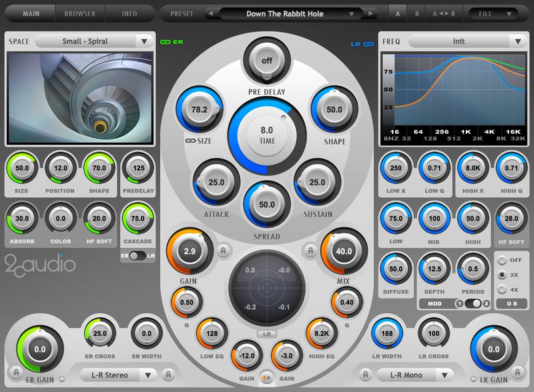This screenshot has width=534, height=392.
Task: Click the green ER link icon
Action: point(166,42)
